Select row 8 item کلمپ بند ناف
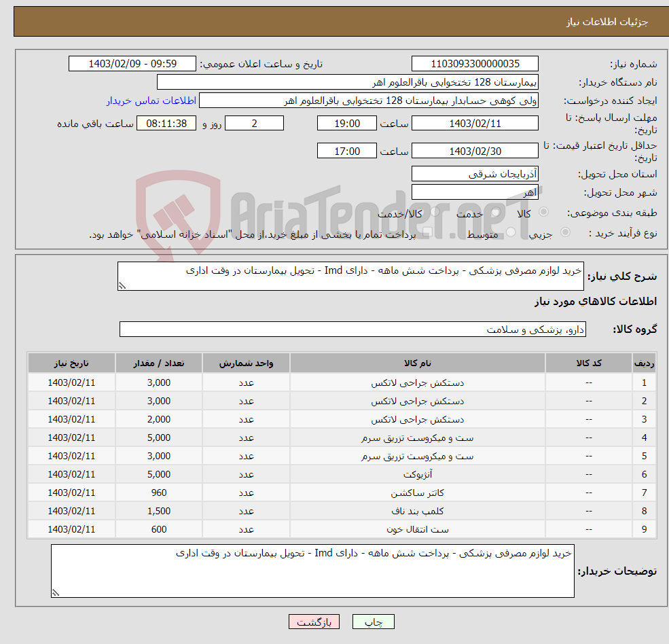The height and width of the screenshot is (644, 669). pos(418,512)
